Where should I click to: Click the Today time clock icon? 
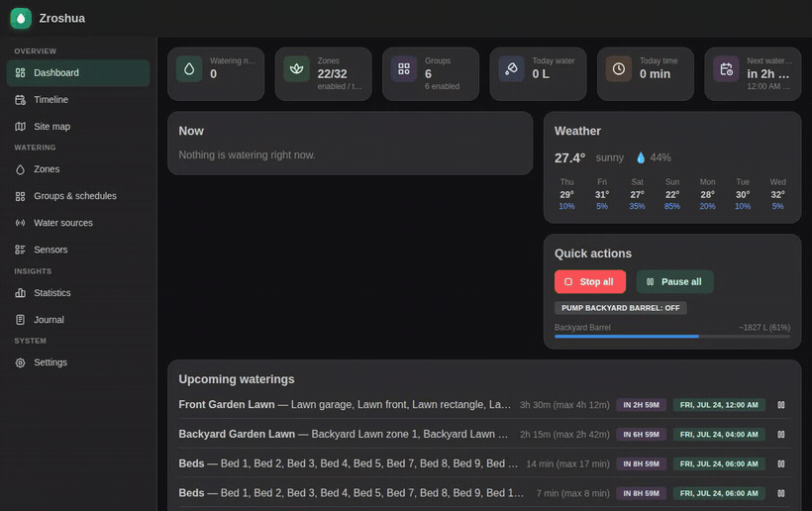[619, 69]
